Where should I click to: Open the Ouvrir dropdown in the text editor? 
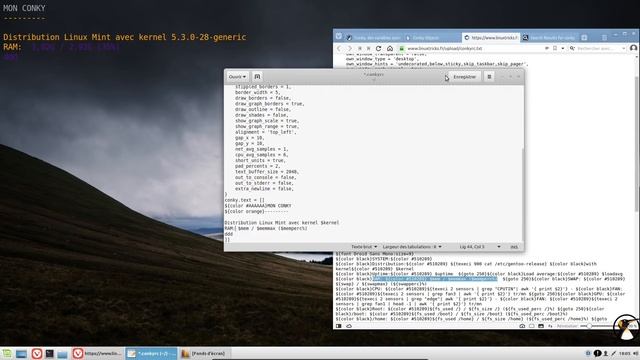pos(237,77)
